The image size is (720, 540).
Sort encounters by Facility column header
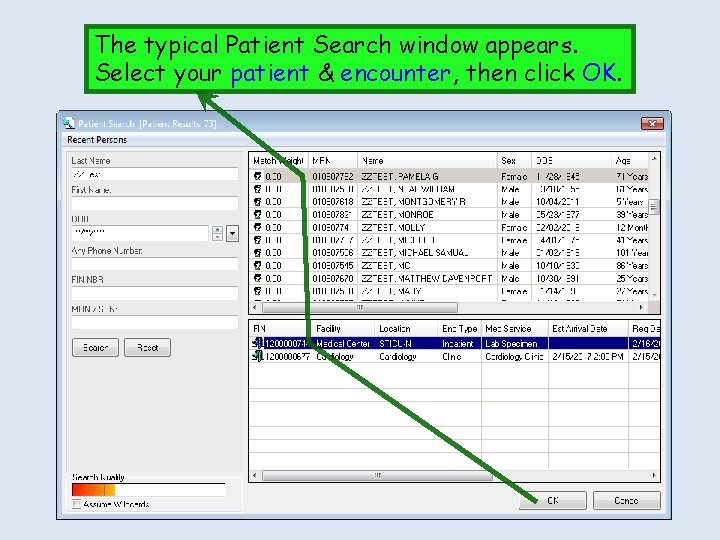343,329
